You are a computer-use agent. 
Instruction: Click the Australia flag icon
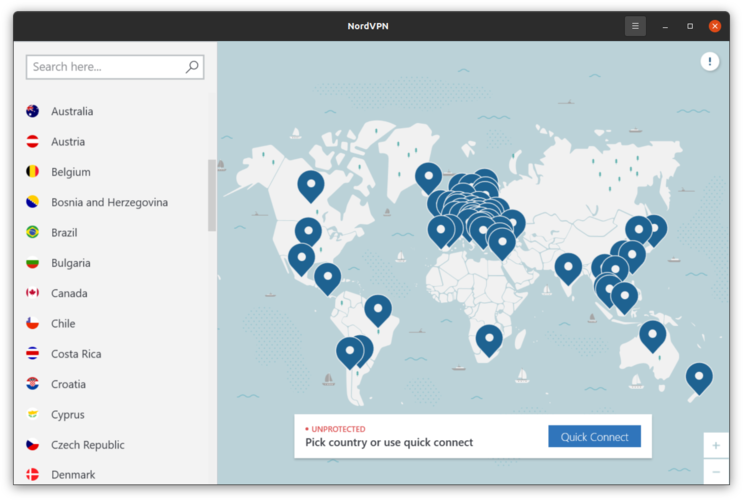pos(33,111)
